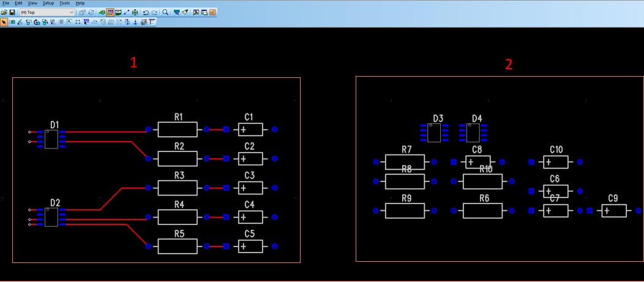Select the Move Reference Designator tool
The image size is (644, 282).
click(53, 22)
